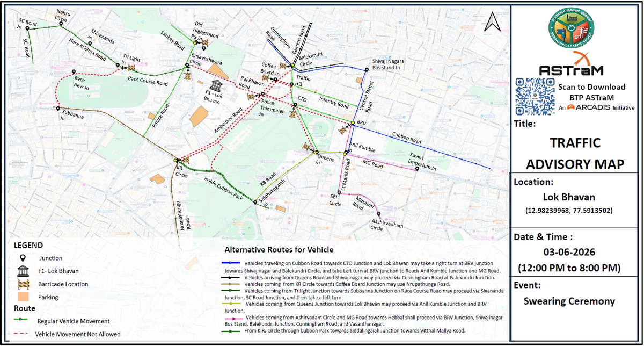Click the 'TRAFFIC ADVISORY MAP' title text

(575, 153)
